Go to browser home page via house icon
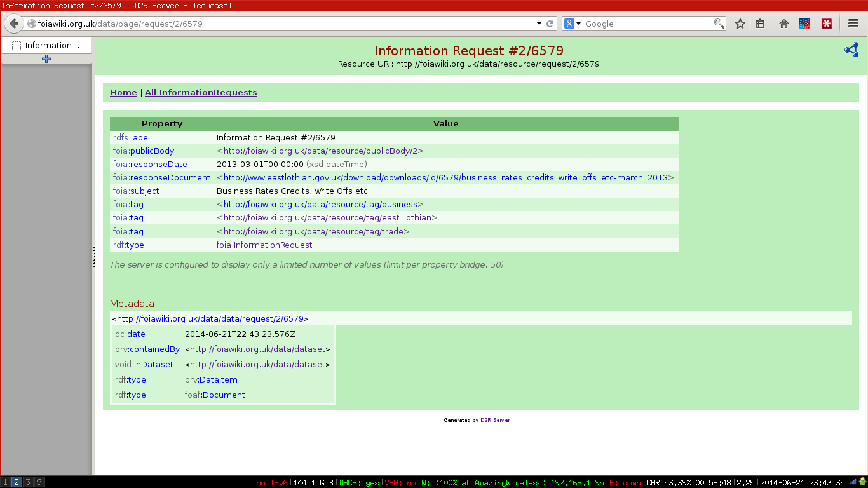This screenshot has height=488, width=868. point(783,24)
